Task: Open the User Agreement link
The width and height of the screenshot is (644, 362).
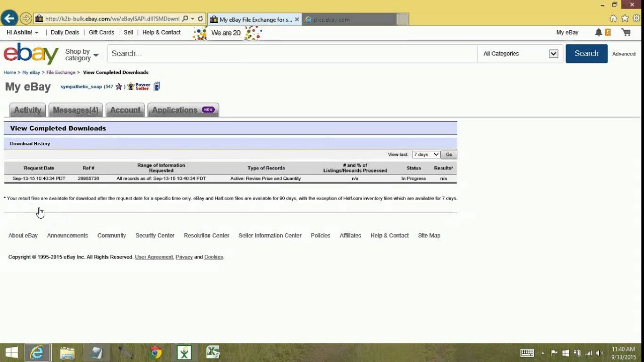Action: (154, 257)
